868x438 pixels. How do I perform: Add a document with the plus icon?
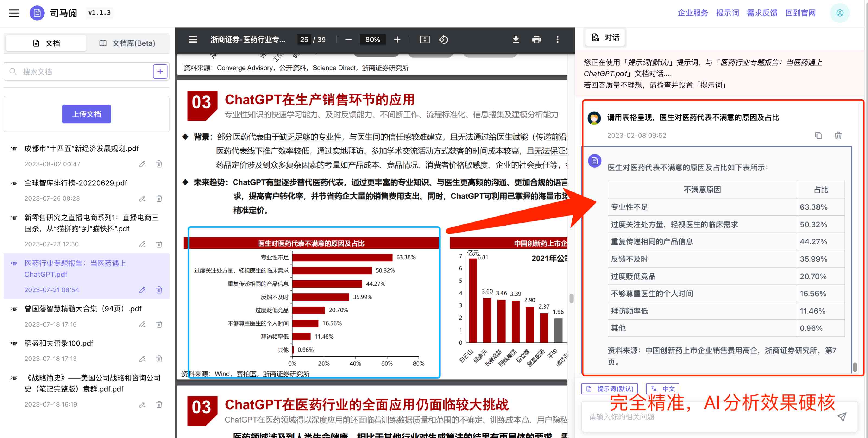tap(160, 71)
